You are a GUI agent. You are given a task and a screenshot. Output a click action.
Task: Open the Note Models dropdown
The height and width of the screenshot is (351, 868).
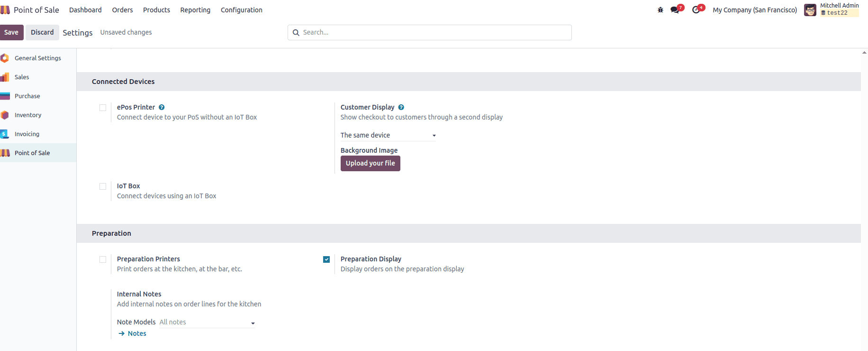pyautogui.click(x=207, y=323)
